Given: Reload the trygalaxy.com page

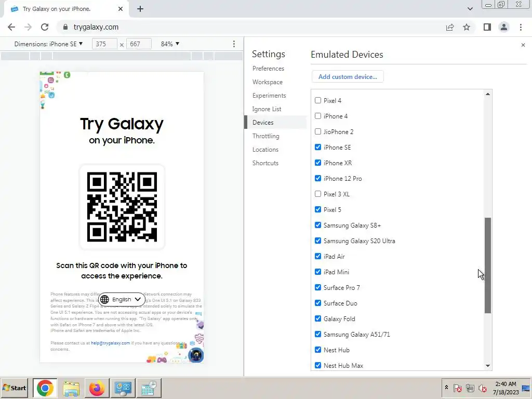Looking at the screenshot, I should tap(45, 27).
